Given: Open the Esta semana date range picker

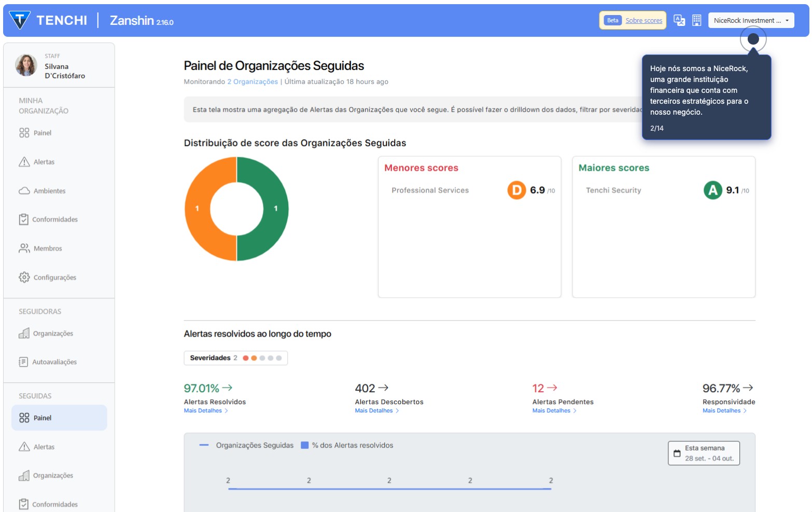Looking at the screenshot, I should (x=704, y=453).
